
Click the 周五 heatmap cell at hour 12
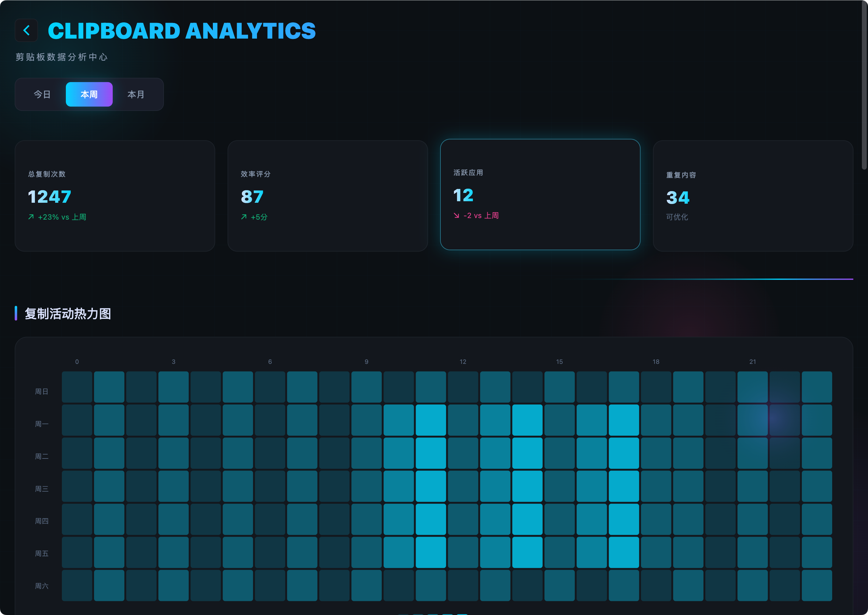pos(463,552)
